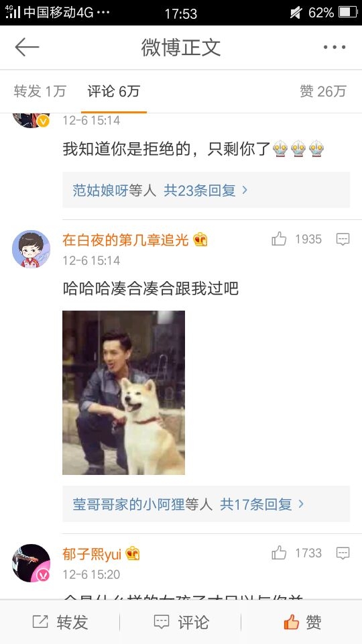The image size is (362, 644).
Task: Tap the bottom 评论 comment button
Action: pos(181,623)
